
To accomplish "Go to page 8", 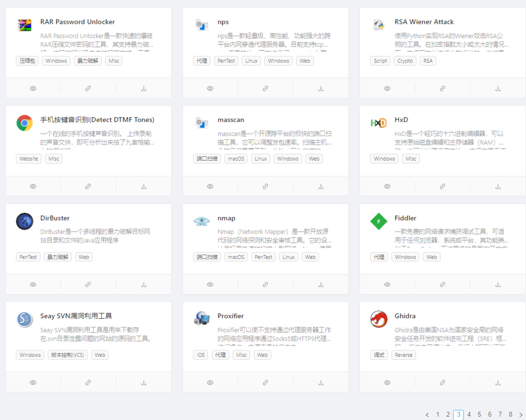I will [510, 415].
